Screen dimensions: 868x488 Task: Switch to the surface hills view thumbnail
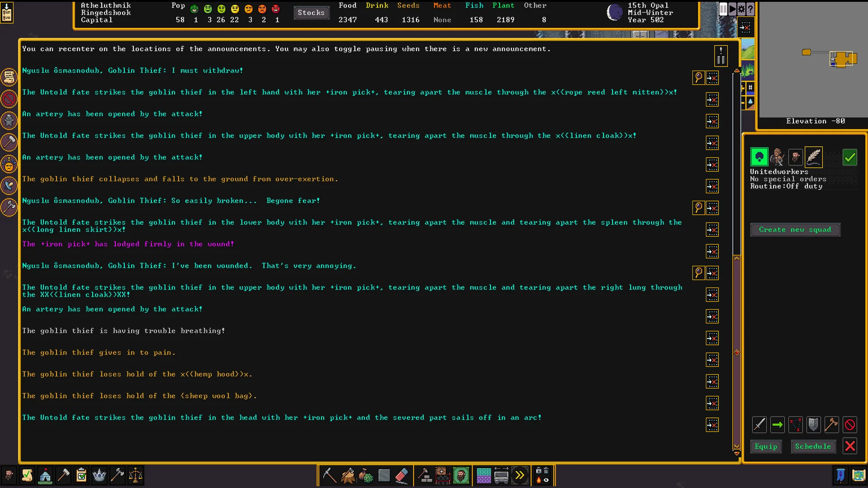(748, 49)
